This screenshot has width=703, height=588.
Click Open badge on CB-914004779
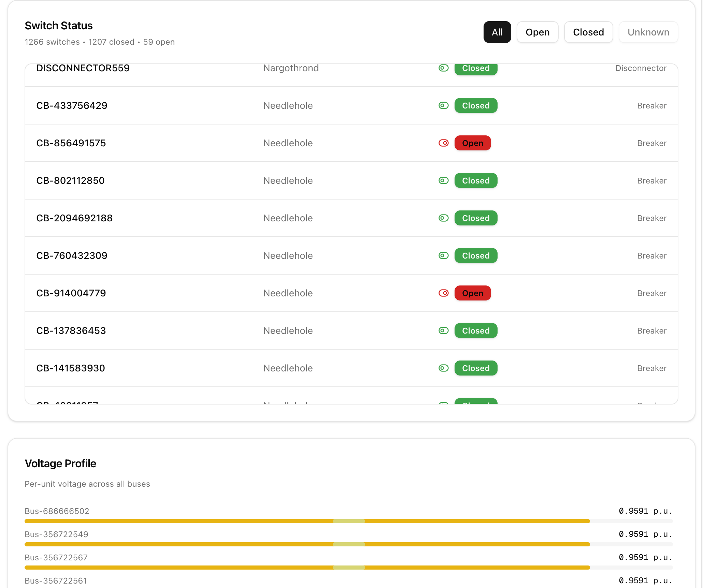[x=472, y=293]
